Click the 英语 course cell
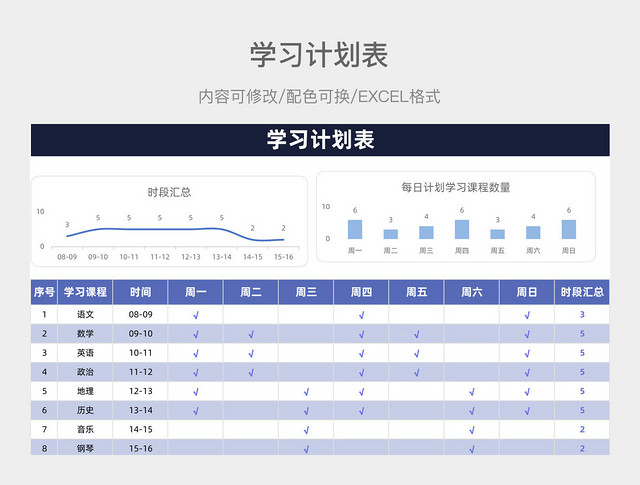640x485 pixels. [x=85, y=353]
